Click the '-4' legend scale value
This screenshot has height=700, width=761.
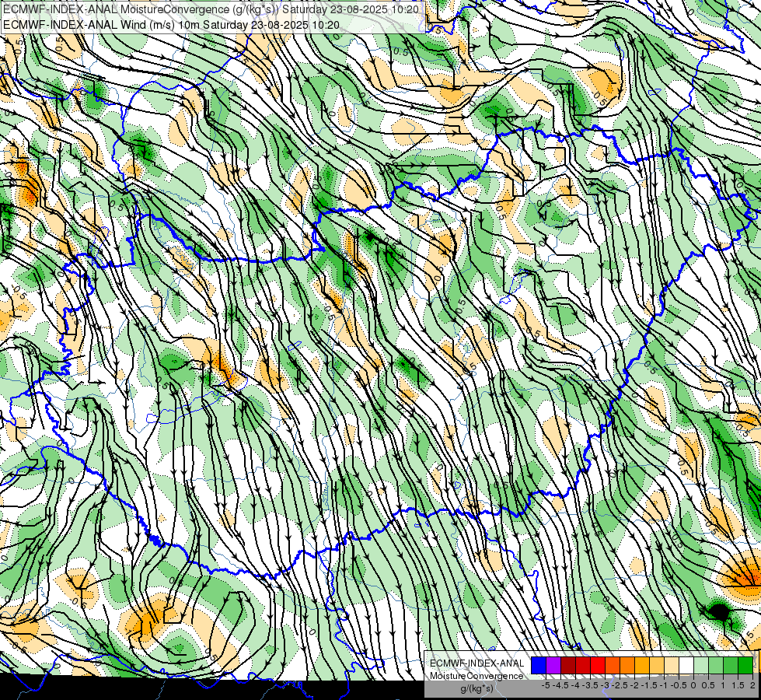click(575, 685)
